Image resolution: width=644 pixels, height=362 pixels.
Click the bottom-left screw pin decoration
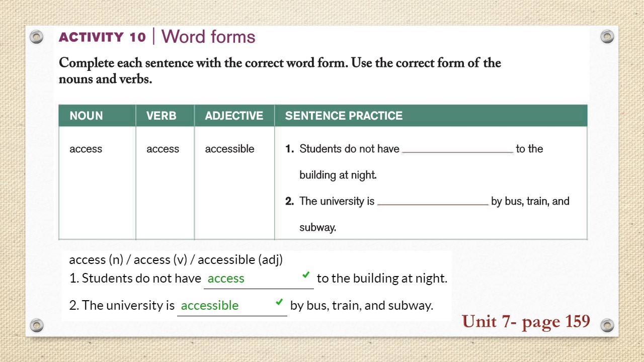tap(37, 325)
